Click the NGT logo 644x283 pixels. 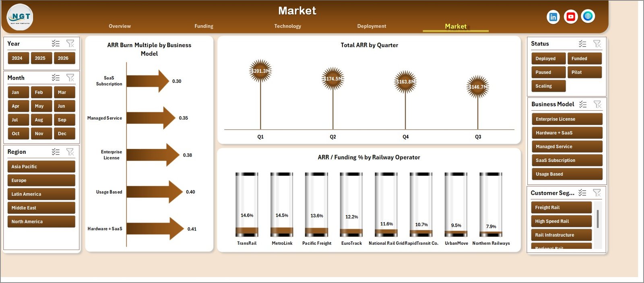pyautogui.click(x=20, y=17)
